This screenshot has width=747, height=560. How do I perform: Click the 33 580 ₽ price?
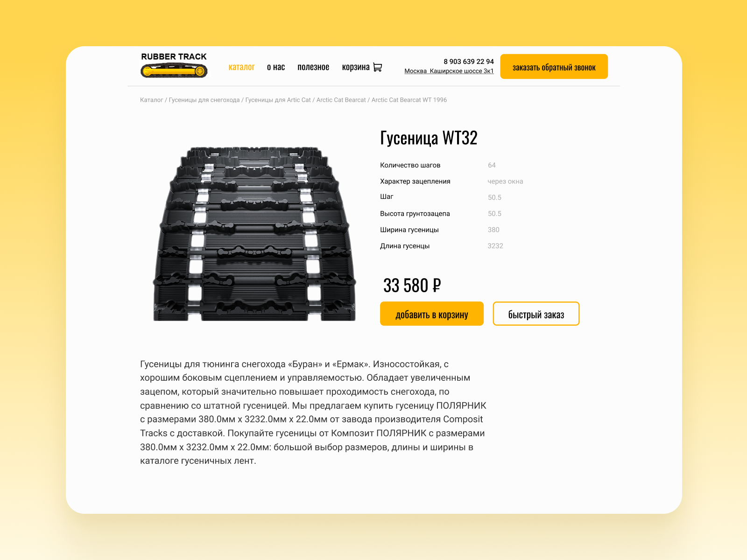click(x=412, y=285)
